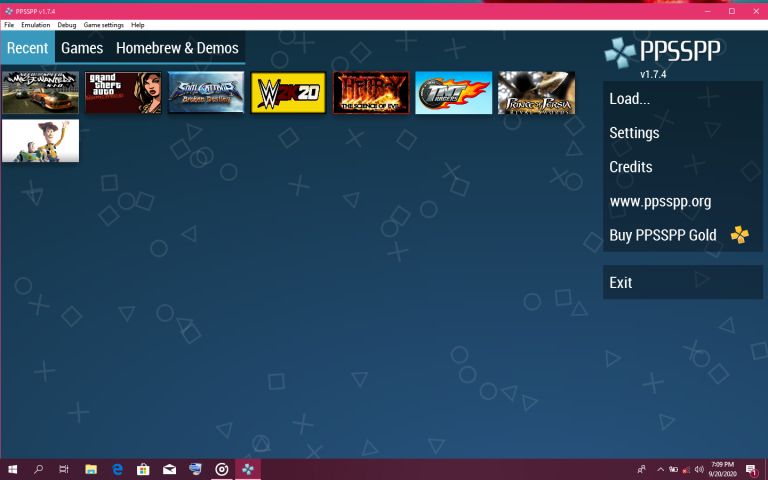
Task: View the Credits screen
Action: click(683, 167)
